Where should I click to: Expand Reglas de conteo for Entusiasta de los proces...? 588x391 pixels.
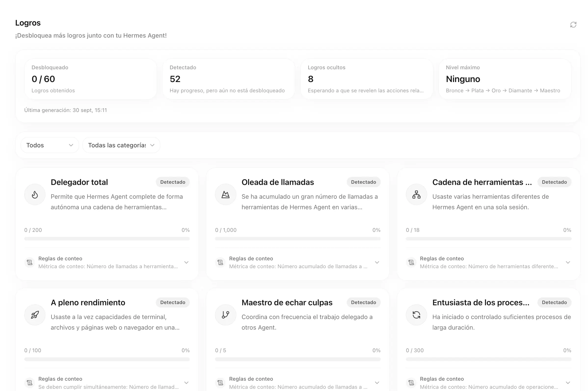(x=568, y=382)
